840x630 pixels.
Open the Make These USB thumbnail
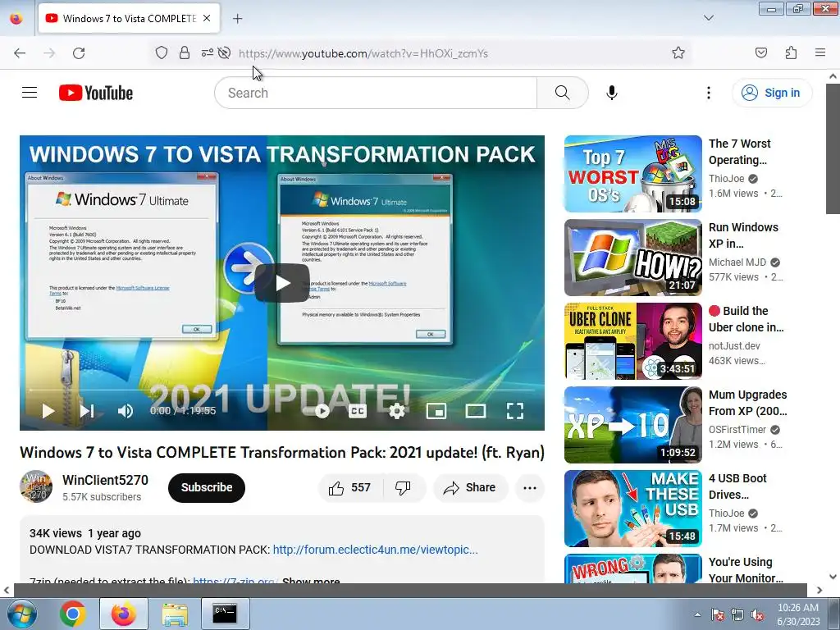(x=632, y=509)
